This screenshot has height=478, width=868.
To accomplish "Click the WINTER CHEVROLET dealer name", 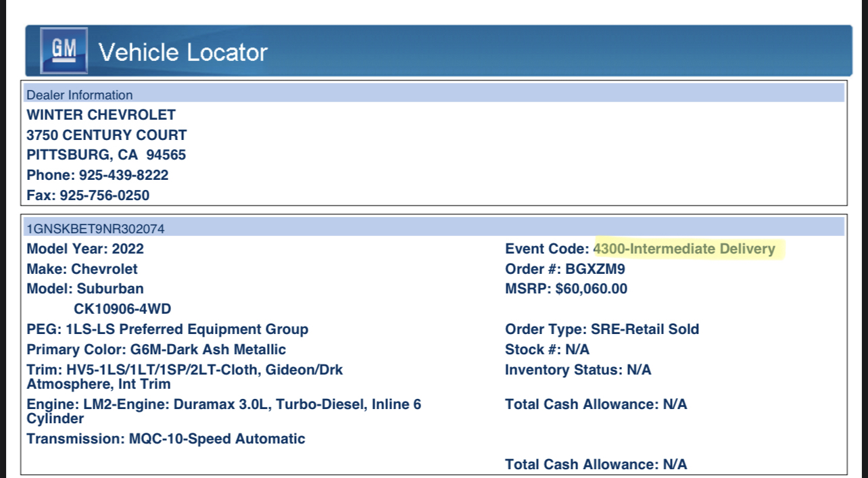I will coord(101,115).
